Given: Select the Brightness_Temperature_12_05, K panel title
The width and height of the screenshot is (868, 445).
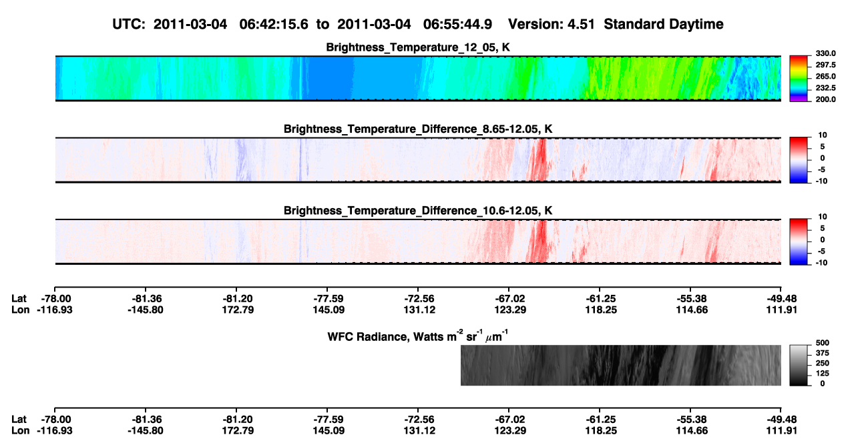Looking at the screenshot, I should pyautogui.click(x=418, y=47).
